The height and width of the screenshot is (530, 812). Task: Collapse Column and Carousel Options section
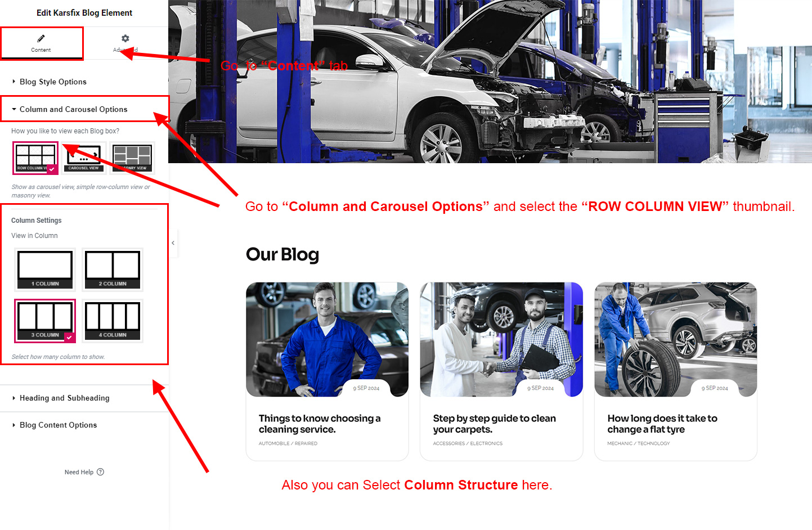point(73,109)
